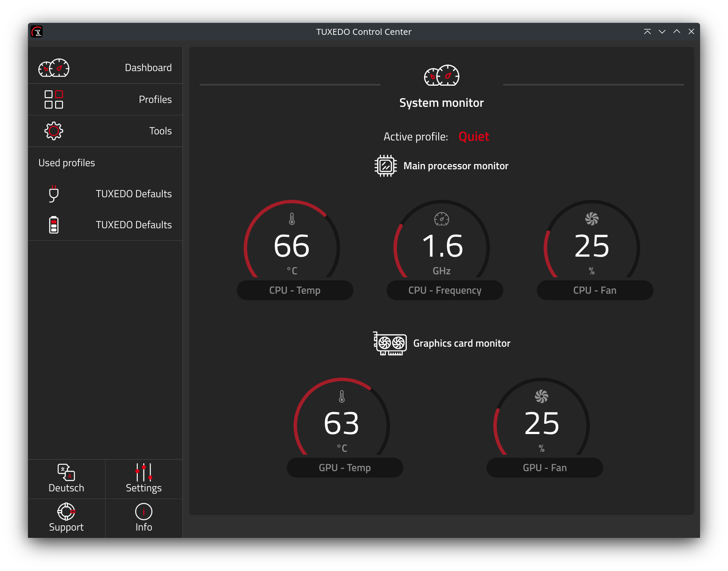The height and width of the screenshot is (571, 728).
Task: Click the Tools gear icon
Action: [54, 131]
